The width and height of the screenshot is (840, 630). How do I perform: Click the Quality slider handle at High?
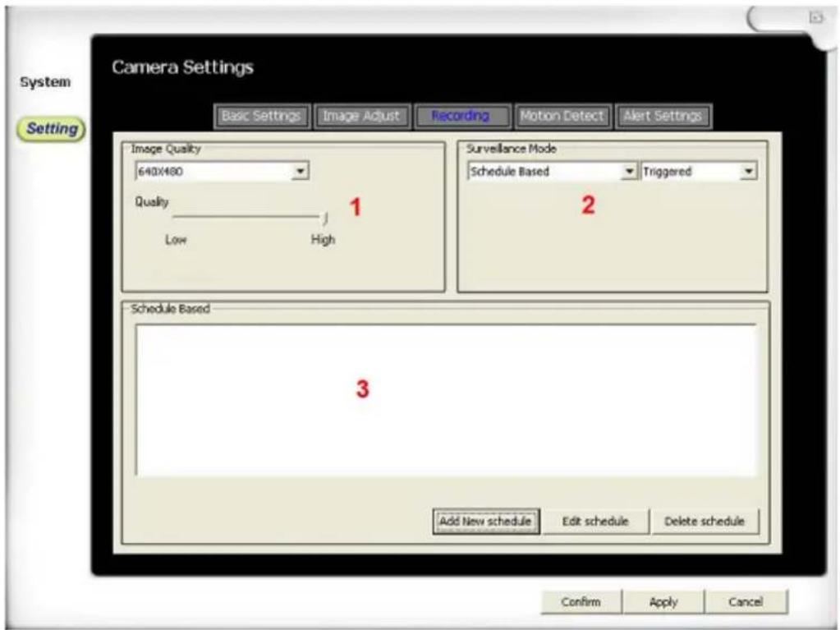[325, 218]
